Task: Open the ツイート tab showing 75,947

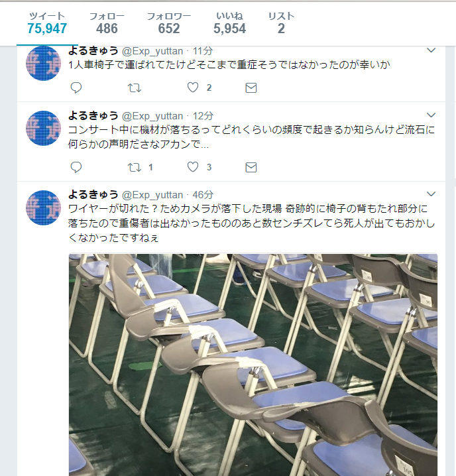Action: (47, 24)
